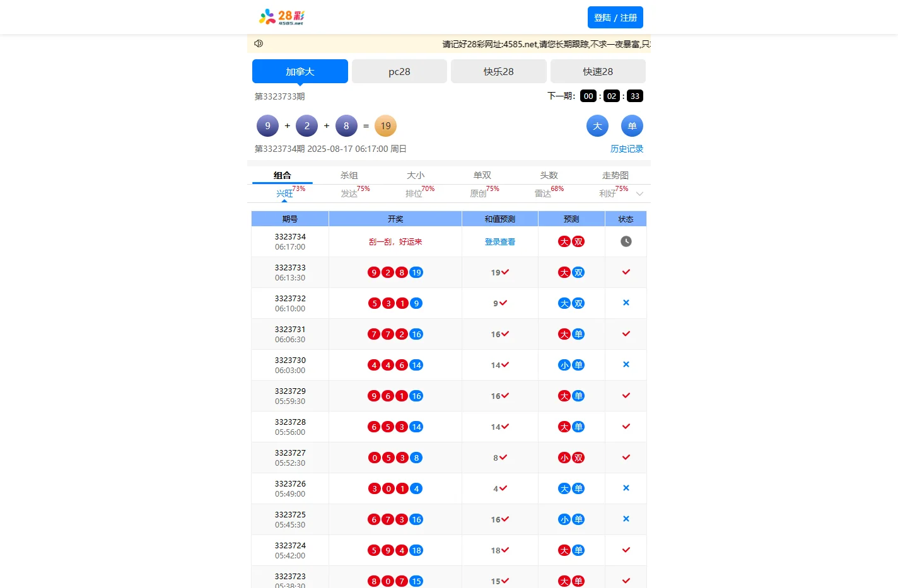
Task: Click the 和值预测 column header
Action: click(500, 219)
